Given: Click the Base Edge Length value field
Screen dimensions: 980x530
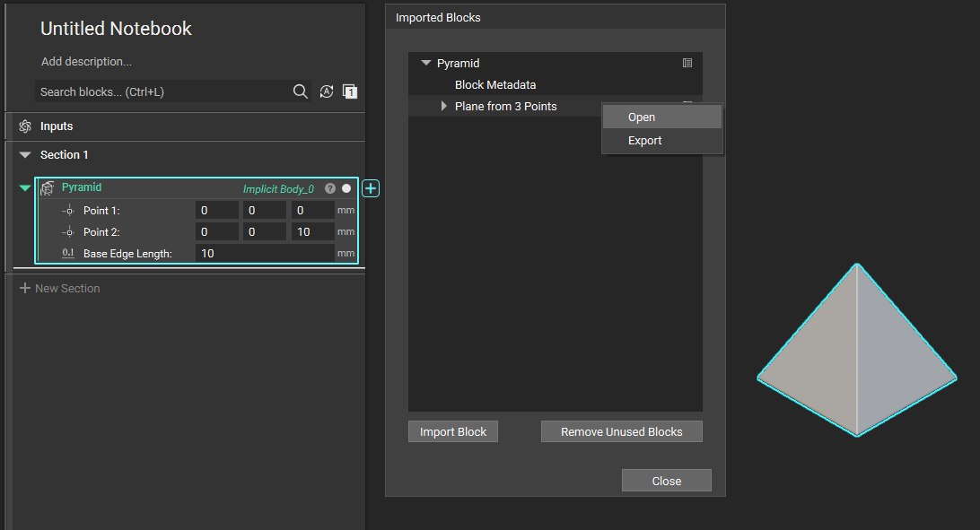Looking at the screenshot, I should point(265,254).
